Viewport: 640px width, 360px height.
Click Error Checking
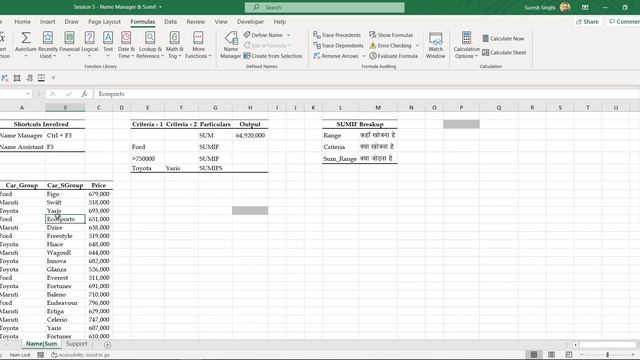[x=390, y=46]
